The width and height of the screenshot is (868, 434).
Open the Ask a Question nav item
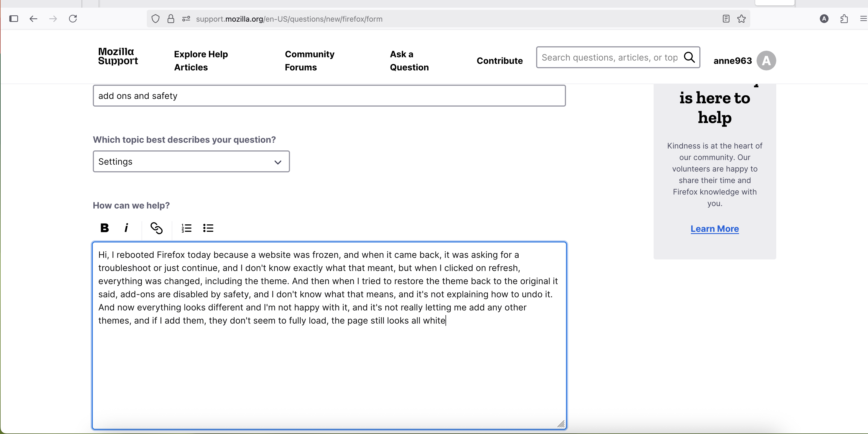coord(409,61)
